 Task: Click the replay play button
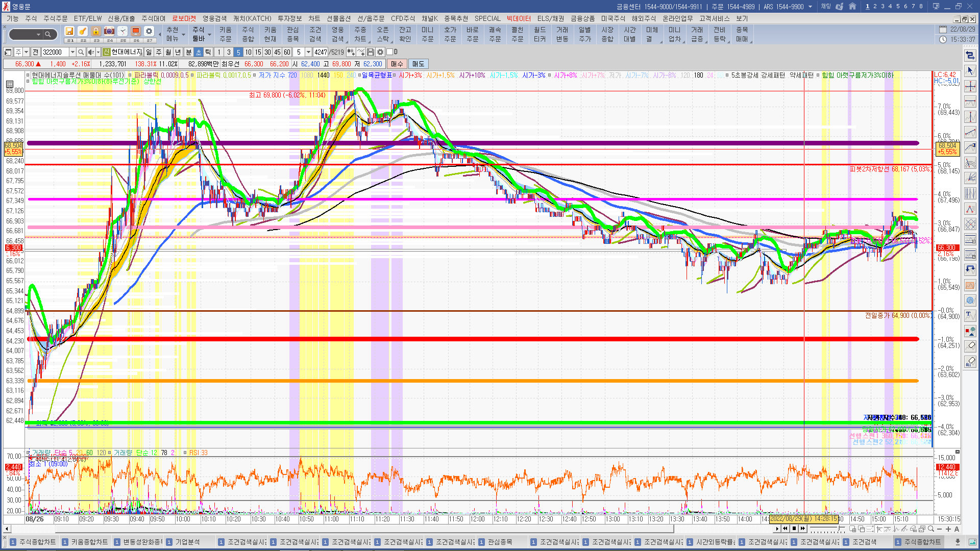777,529
